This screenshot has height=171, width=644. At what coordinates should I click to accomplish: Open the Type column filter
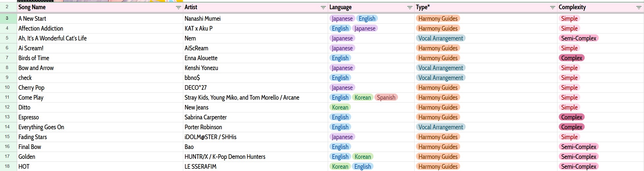click(x=553, y=7)
